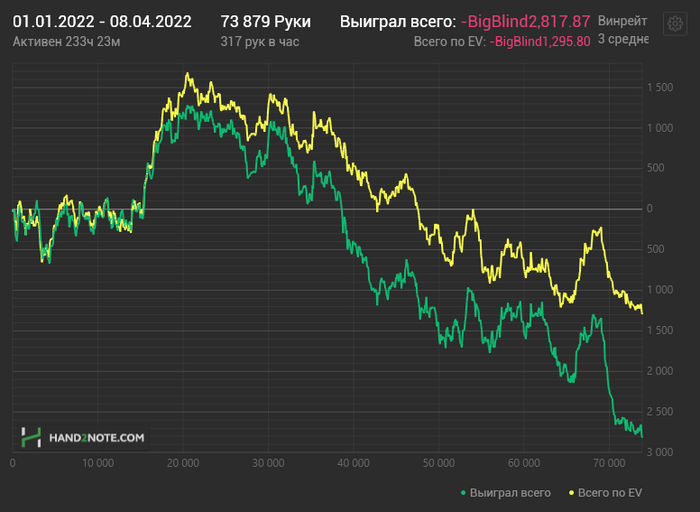Click the '60 000' x-axis label

tap(524, 463)
